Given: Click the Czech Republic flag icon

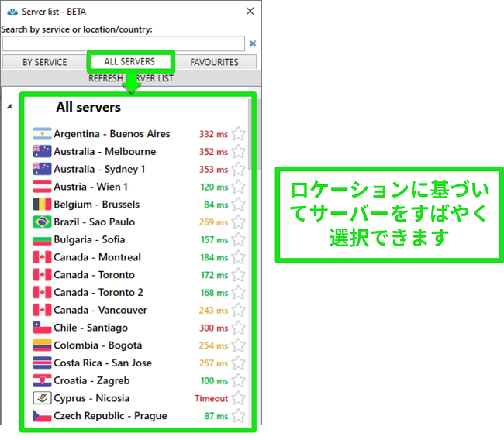Looking at the screenshot, I should coord(42,416).
